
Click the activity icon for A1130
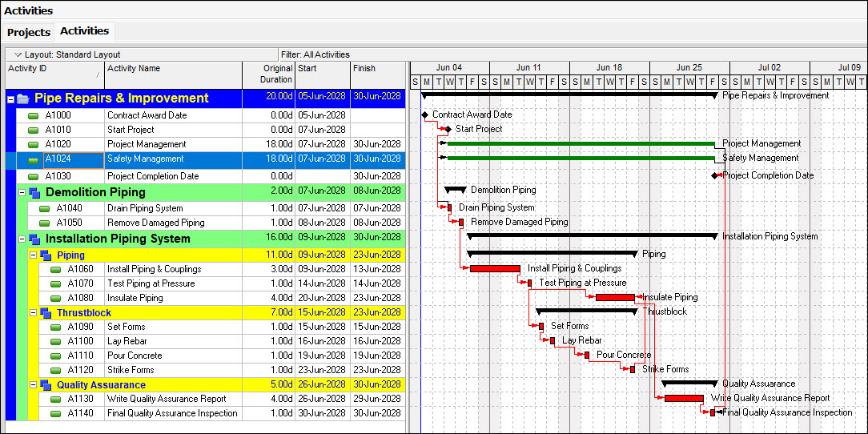point(55,399)
